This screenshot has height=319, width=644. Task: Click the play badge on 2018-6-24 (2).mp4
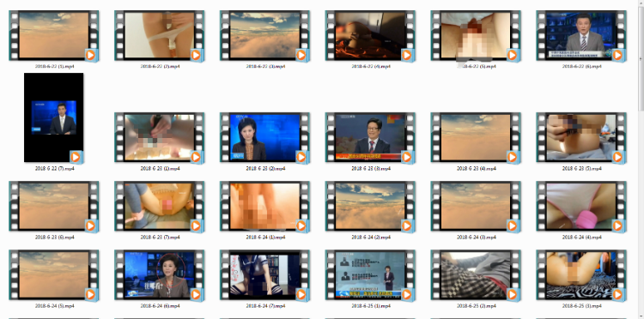coord(407,226)
